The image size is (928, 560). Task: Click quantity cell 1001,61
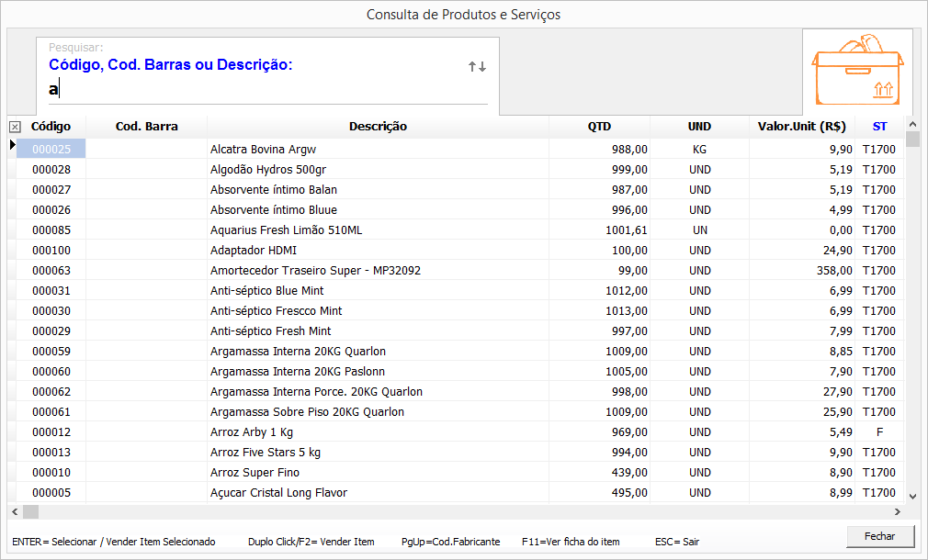coord(599,230)
